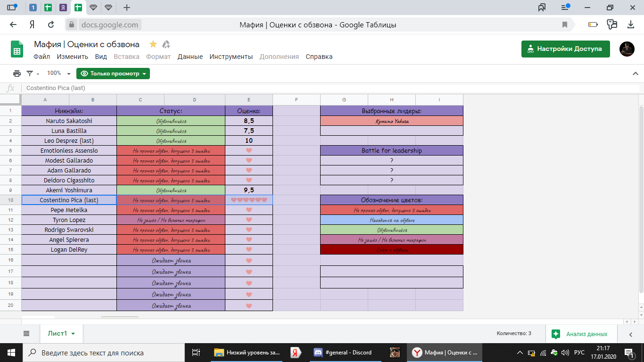
Task: Open the filter icon dropdown arrow
Action: click(x=38, y=74)
